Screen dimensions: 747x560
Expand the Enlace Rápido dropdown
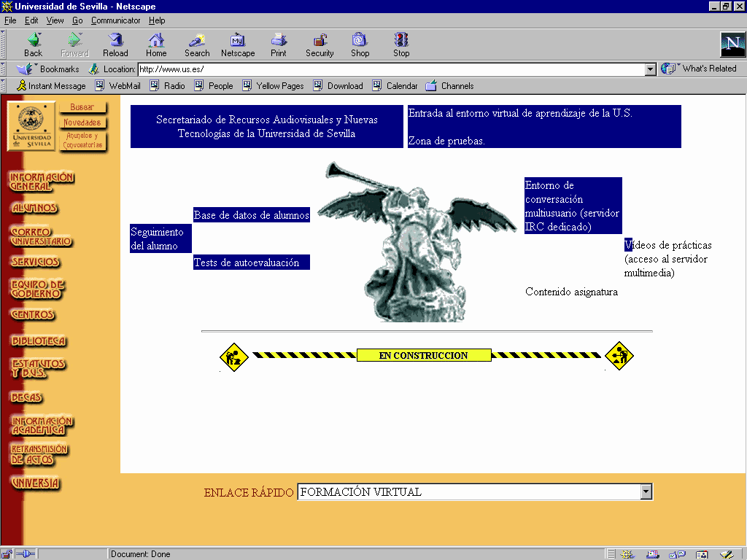pyautogui.click(x=646, y=492)
